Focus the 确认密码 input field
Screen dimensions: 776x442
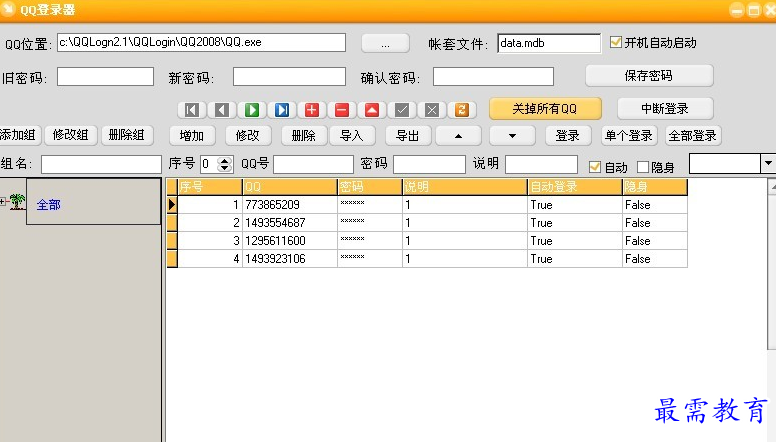coord(493,77)
